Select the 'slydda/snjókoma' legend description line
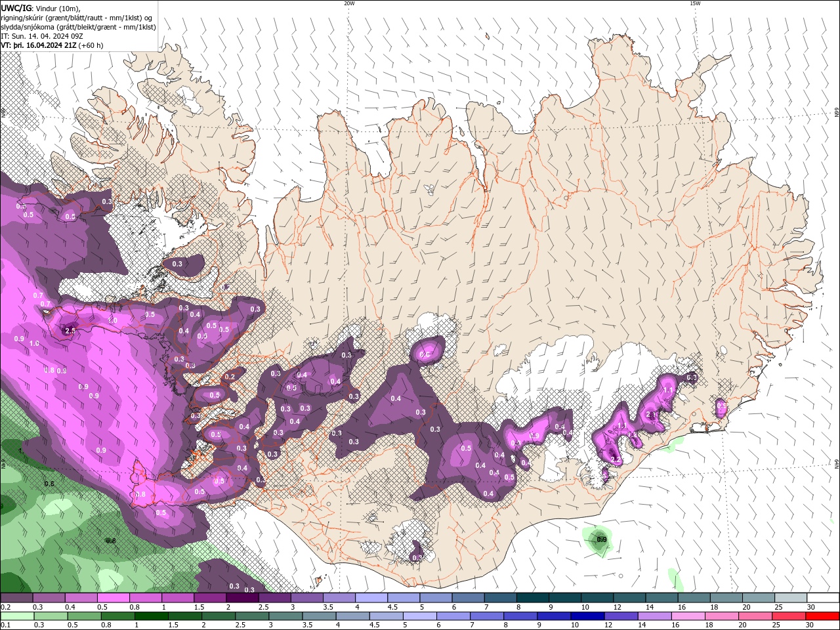Image resolution: width=840 pixels, height=630 pixels. coord(78,27)
